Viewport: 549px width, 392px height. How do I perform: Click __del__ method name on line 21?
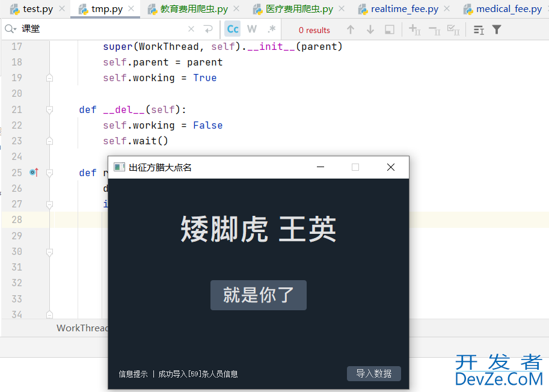click(124, 110)
